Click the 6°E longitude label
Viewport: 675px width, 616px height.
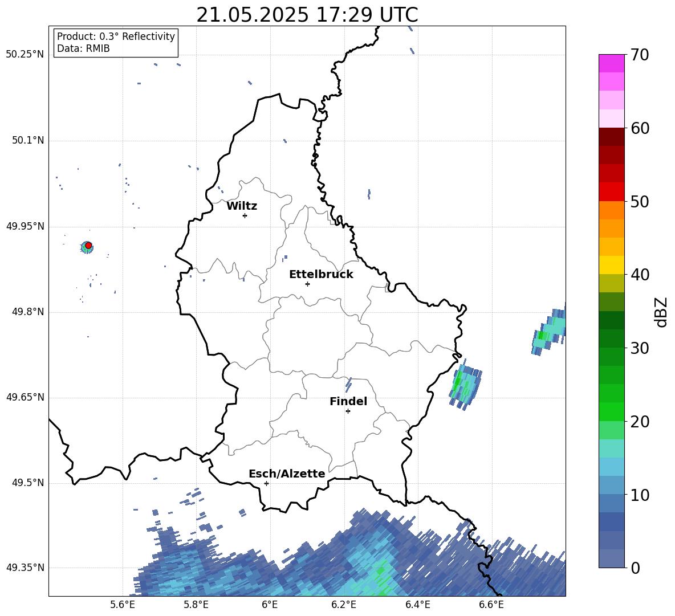tap(270, 605)
